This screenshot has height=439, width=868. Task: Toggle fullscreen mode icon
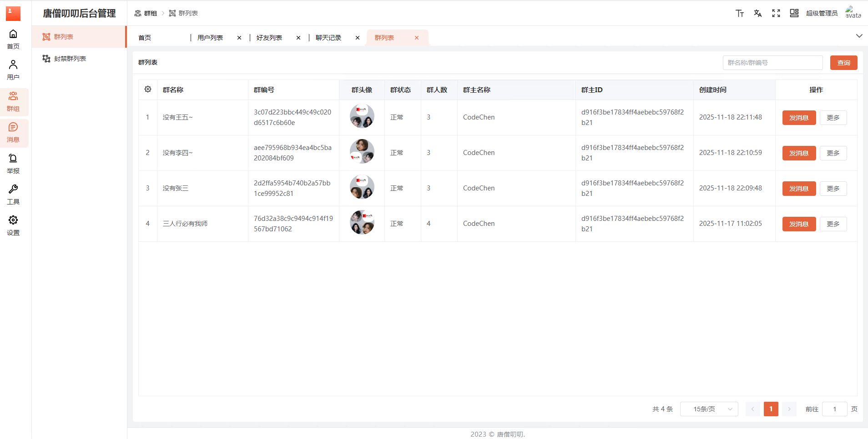tap(776, 13)
